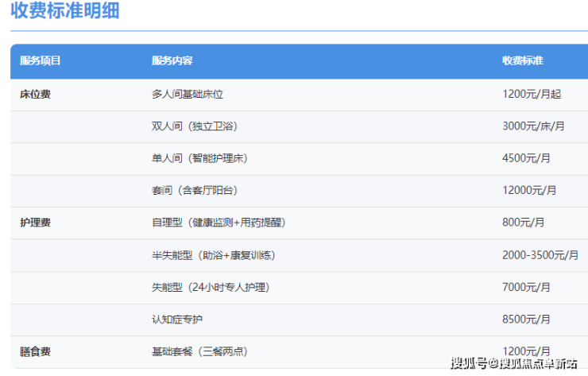Select 自理型（健康监测+用药提醒） entry
The image size is (588, 376).
pos(218,223)
